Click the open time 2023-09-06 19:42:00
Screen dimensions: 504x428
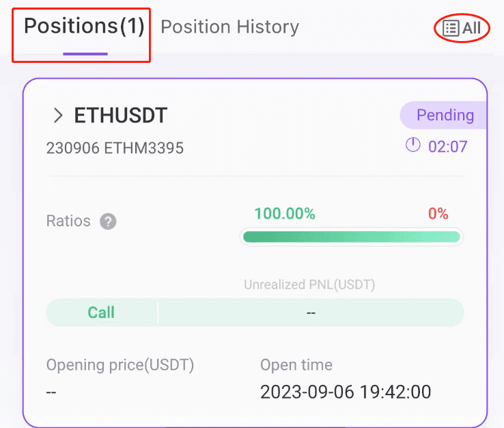pos(346,392)
